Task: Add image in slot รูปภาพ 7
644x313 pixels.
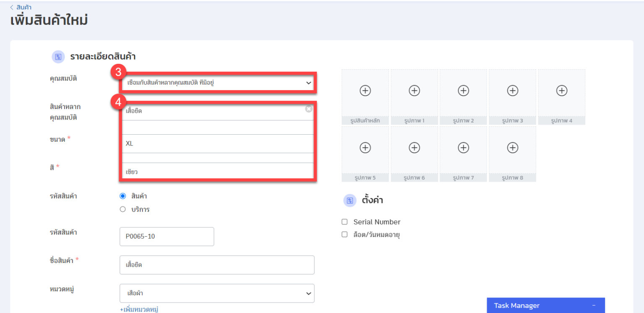Action: click(x=463, y=148)
